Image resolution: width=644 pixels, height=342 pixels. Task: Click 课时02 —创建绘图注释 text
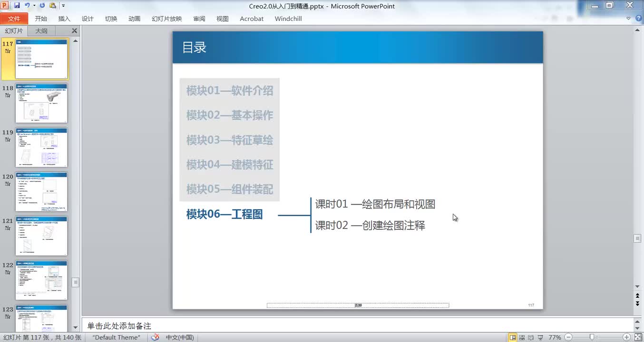pyautogui.click(x=370, y=225)
